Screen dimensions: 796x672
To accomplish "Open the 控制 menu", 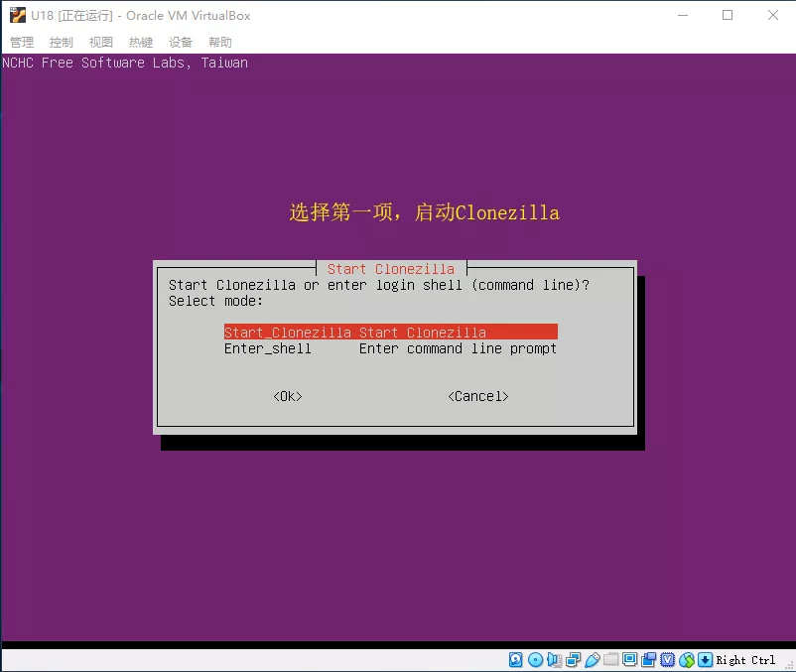I will (x=62, y=42).
